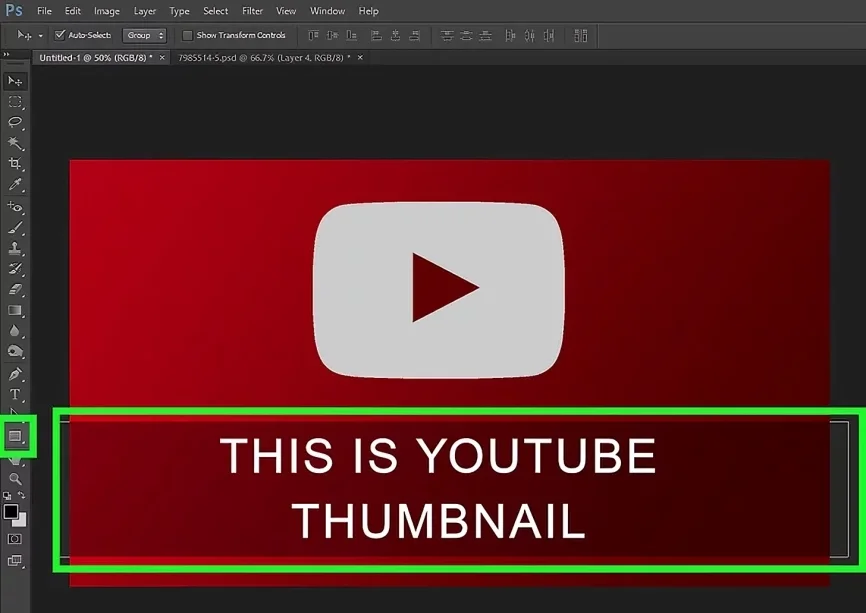
Task: Open the Move tool preset picker arrow
Action: click(40, 36)
